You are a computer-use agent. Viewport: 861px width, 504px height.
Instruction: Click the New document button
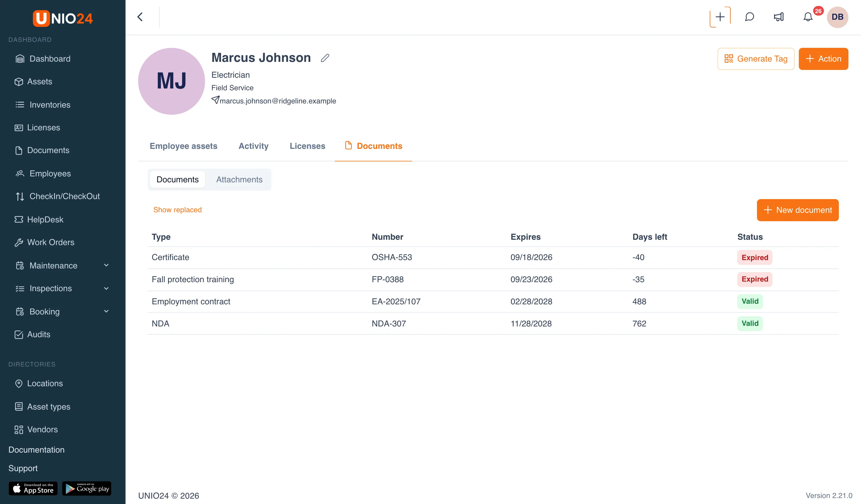coord(797,210)
